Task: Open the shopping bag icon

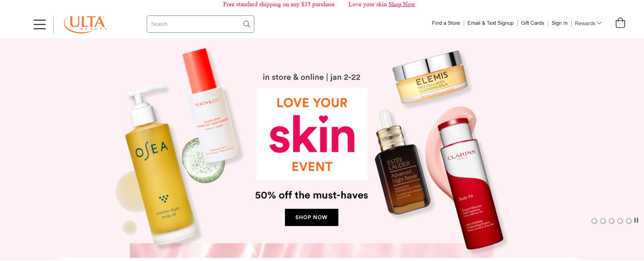Action: pyautogui.click(x=620, y=23)
